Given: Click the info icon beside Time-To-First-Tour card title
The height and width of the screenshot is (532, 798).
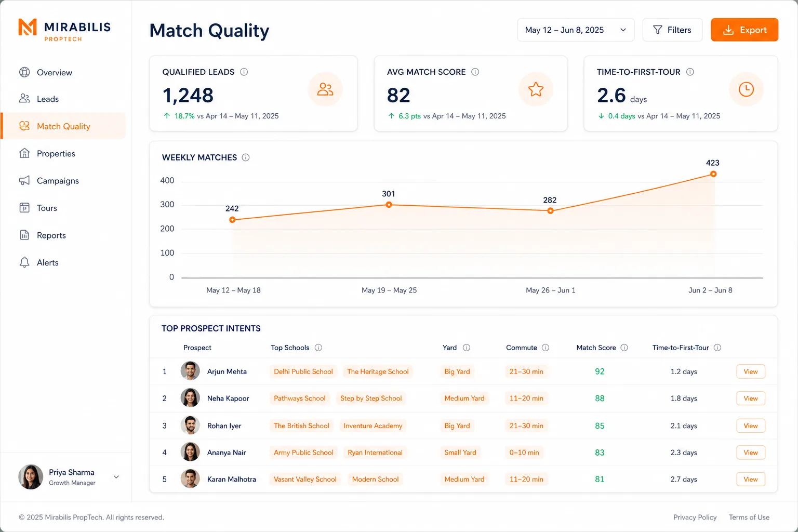Looking at the screenshot, I should 690,72.
